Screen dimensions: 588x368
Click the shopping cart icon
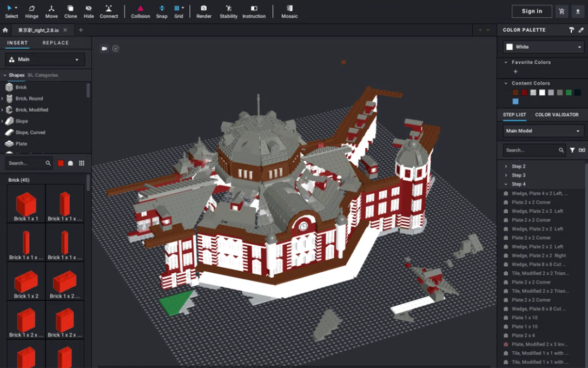point(561,11)
